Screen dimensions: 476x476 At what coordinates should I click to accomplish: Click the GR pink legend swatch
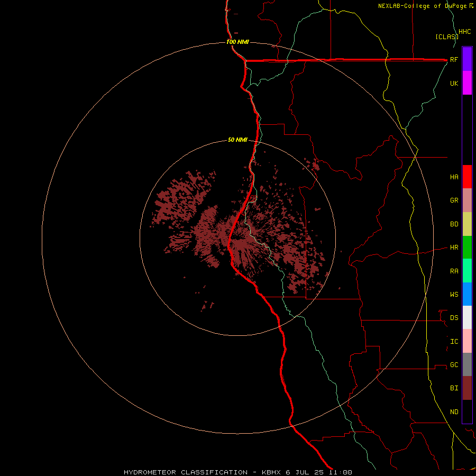[x=467, y=200]
